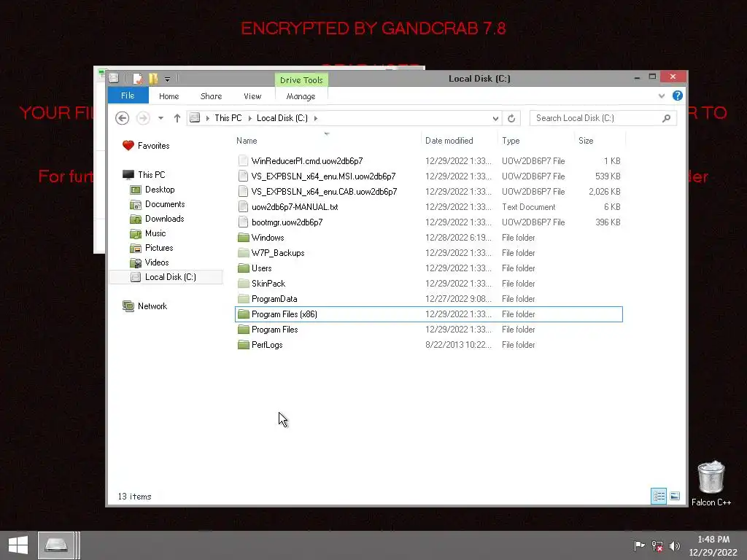Expand arrow after Local Disk (C:) breadcrumb
The image size is (747, 560).
pyautogui.click(x=315, y=118)
